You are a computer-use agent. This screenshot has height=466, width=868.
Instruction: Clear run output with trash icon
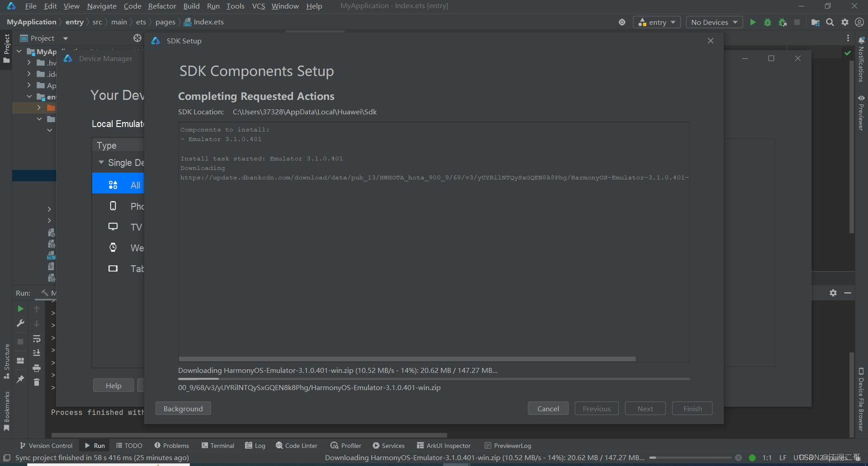37,382
